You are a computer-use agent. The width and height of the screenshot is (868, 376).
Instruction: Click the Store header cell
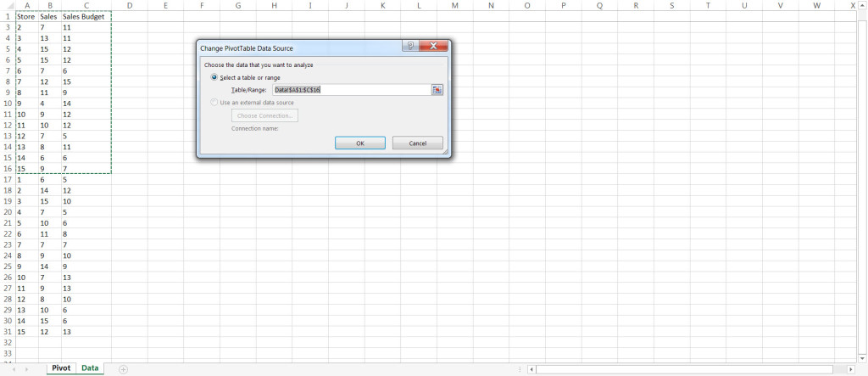click(x=27, y=17)
